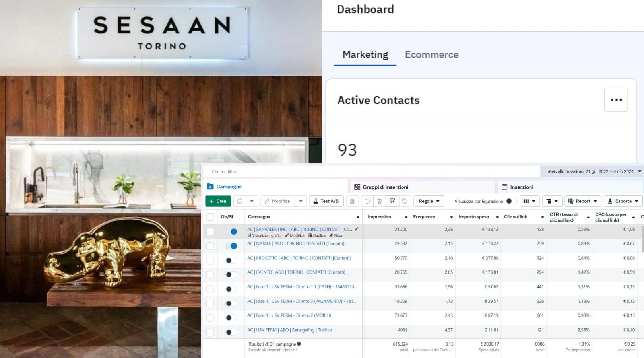The width and height of the screenshot is (644, 358).
Task: Click the 615.324 total impressions value
Action: click(400, 344)
